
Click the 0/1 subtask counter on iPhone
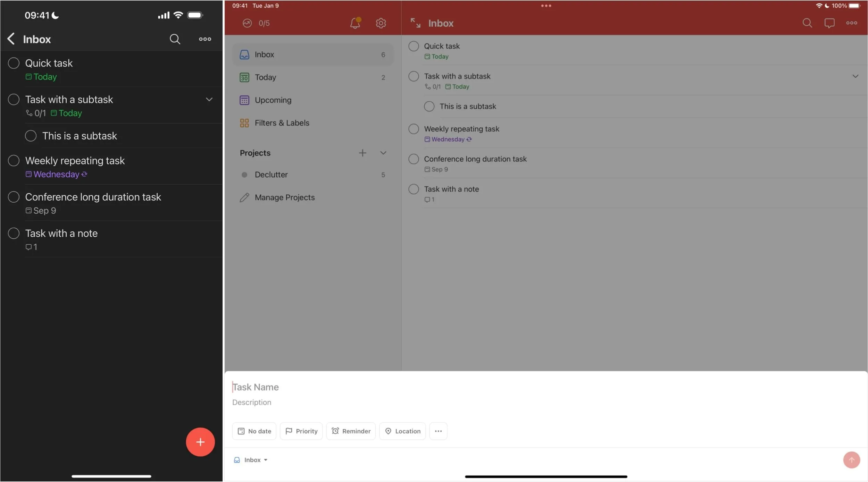click(36, 113)
